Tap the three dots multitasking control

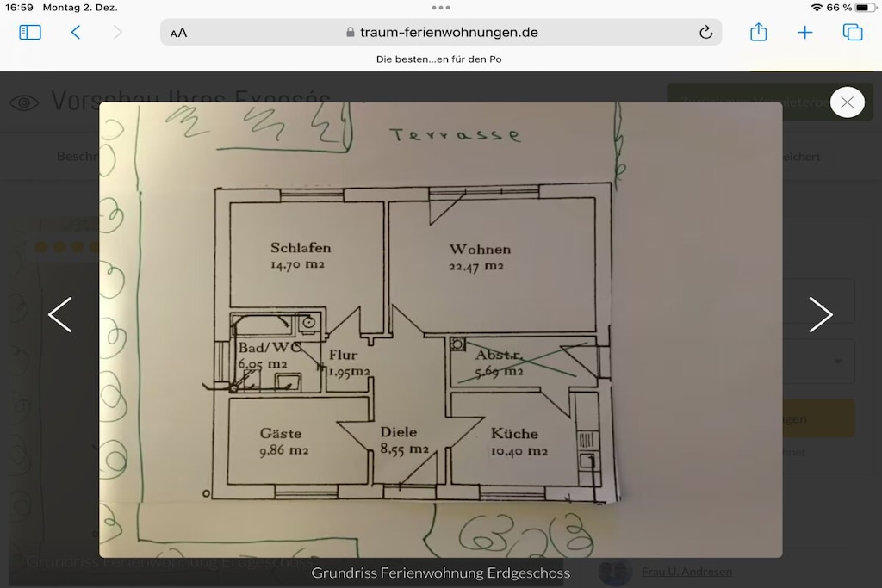pos(441,8)
